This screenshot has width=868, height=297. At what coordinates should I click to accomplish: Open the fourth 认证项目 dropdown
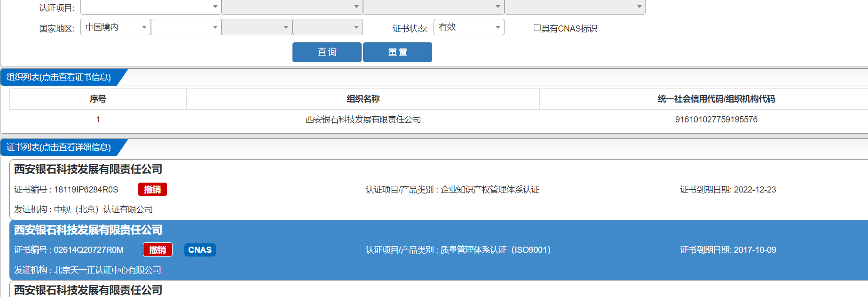click(x=575, y=7)
